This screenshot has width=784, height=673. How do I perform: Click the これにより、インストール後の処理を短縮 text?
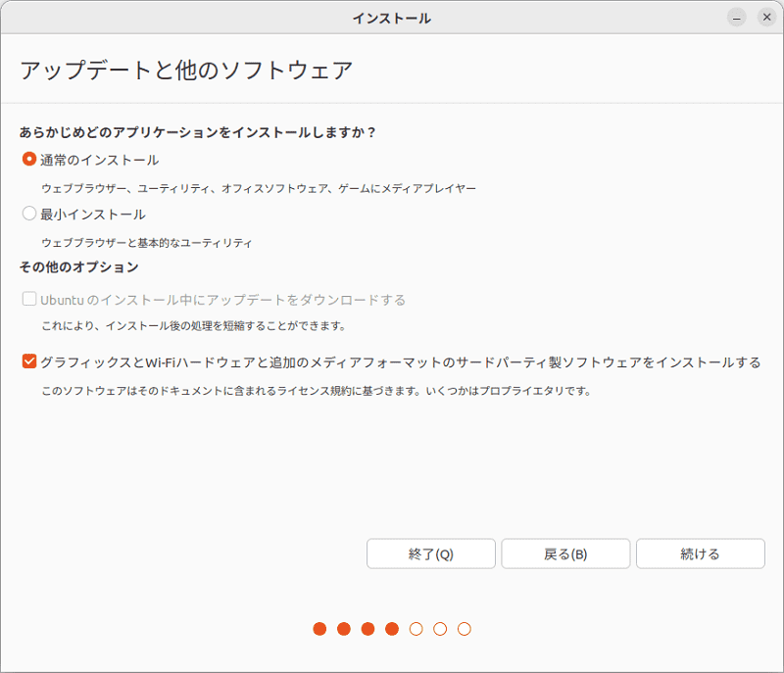193,326
